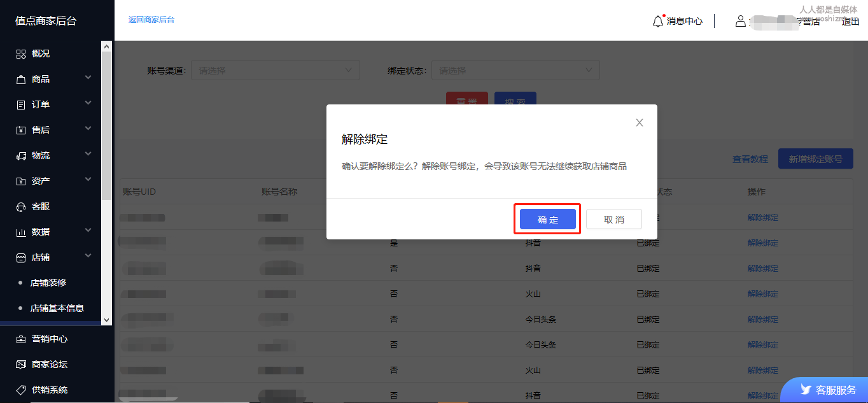Collapse the 店铺 sidebar menu chevron

88,256
